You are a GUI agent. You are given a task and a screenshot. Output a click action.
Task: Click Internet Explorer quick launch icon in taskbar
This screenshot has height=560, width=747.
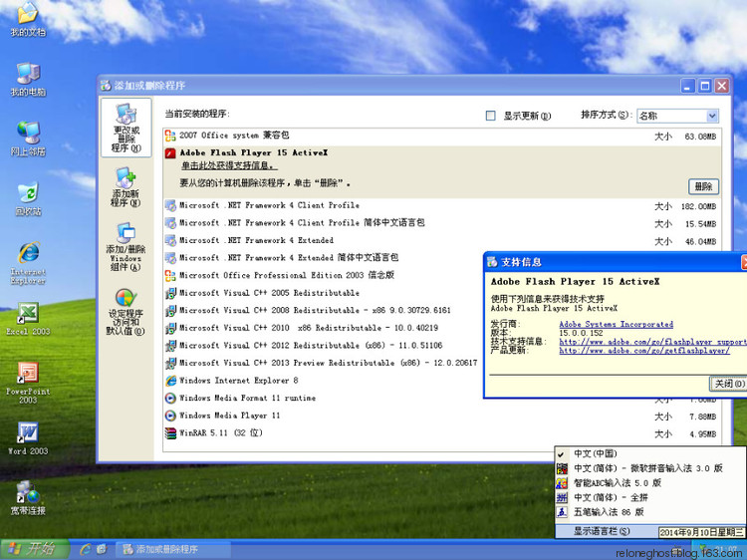tap(87, 549)
